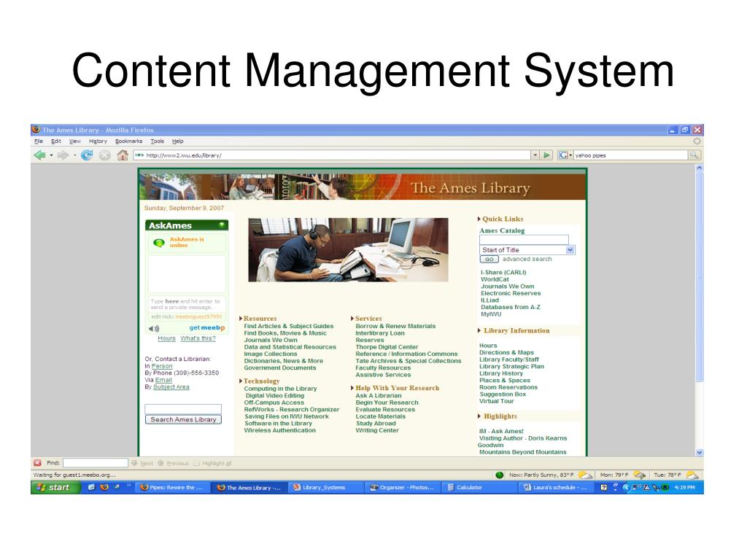
Task: Click the AskAmes online chat bubble icon
Action: [158, 243]
